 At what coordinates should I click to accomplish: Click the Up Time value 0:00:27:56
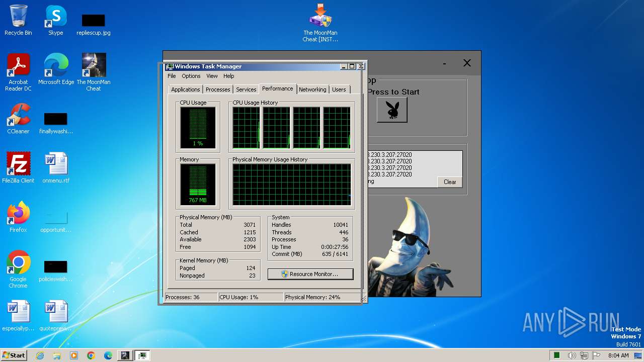click(x=335, y=247)
